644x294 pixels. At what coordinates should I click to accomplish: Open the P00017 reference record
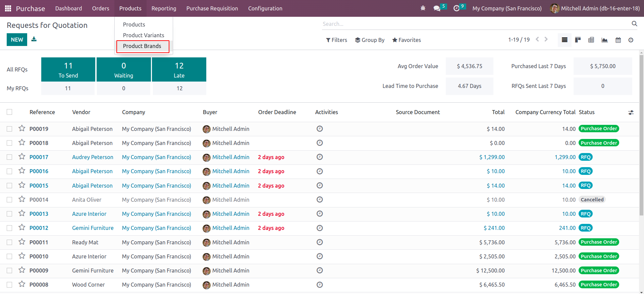39,157
